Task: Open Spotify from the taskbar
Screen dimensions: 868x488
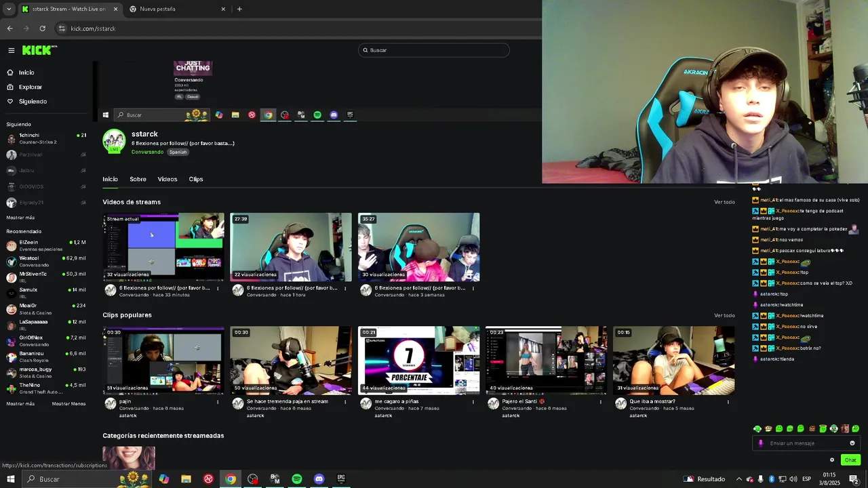Action: click(x=297, y=479)
